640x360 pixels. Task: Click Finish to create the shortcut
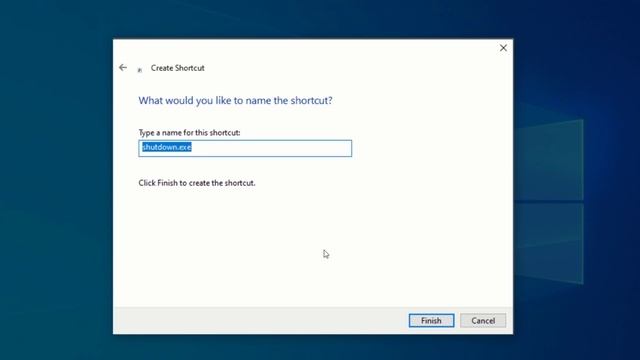[x=431, y=321]
